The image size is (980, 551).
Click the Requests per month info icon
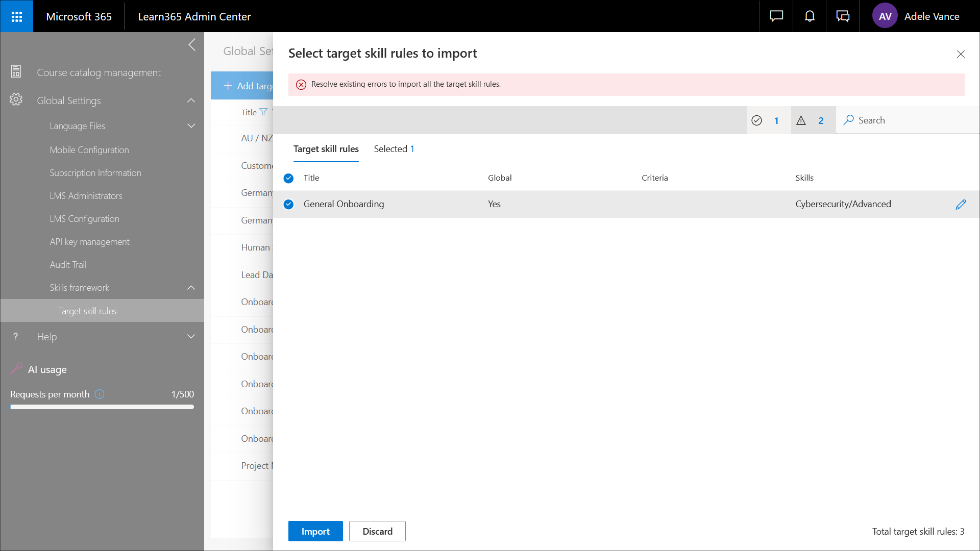coord(100,394)
